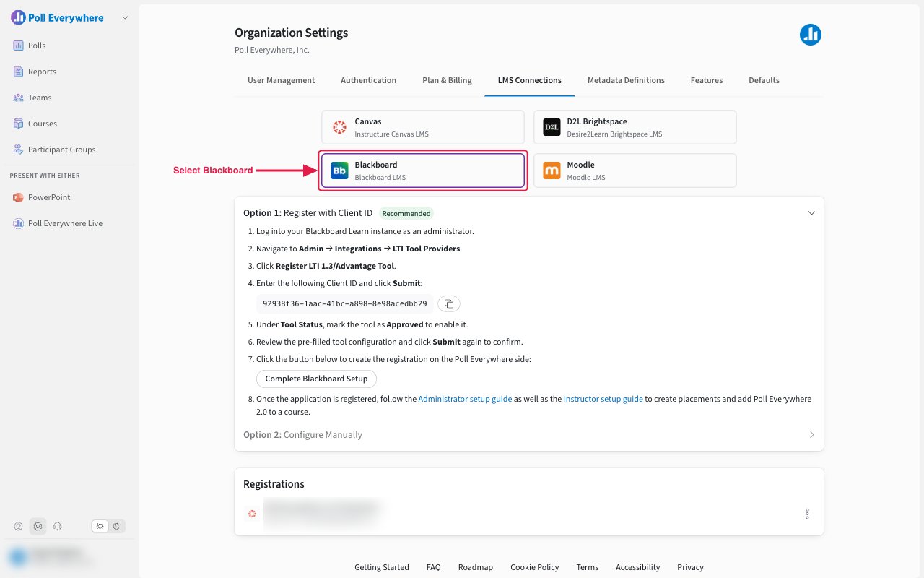Go to the Plan & Billing tab
Screen dimensions: 924x578
click(x=447, y=80)
